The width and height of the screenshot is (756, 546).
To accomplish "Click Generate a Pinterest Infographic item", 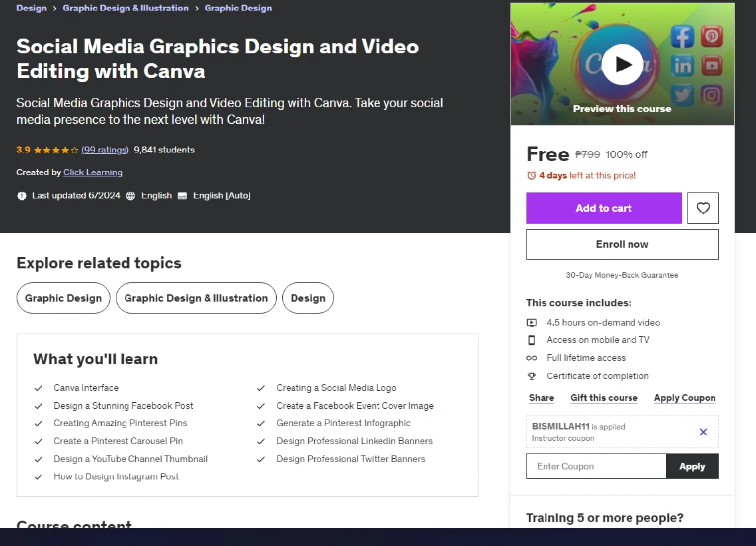I will pos(343,423).
